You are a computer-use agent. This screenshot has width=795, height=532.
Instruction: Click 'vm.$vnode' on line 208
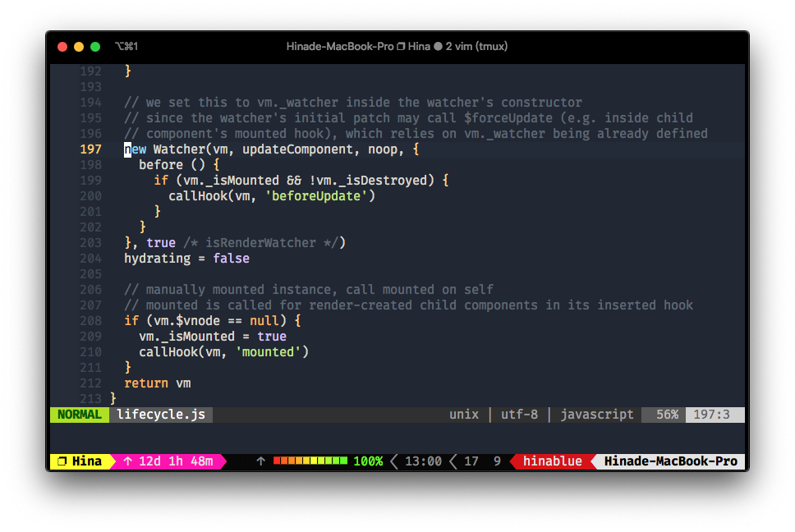click(x=186, y=321)
